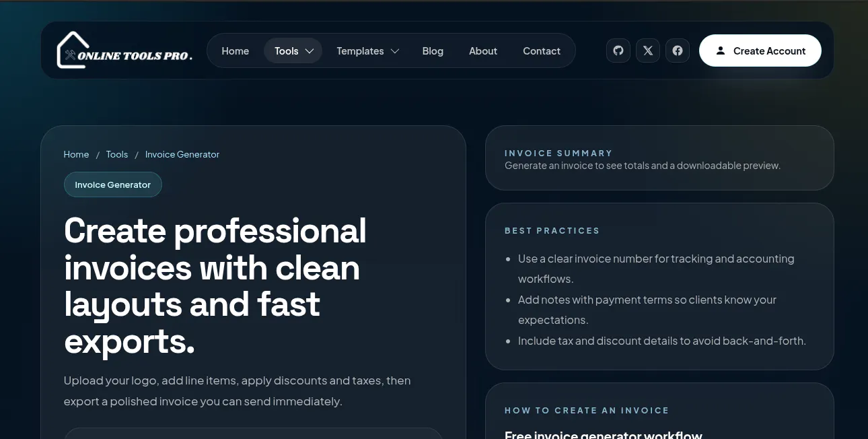Click 'Generate an invoice to see totals' text
This screenshot has height=439, width=868.
pos(643,166)
